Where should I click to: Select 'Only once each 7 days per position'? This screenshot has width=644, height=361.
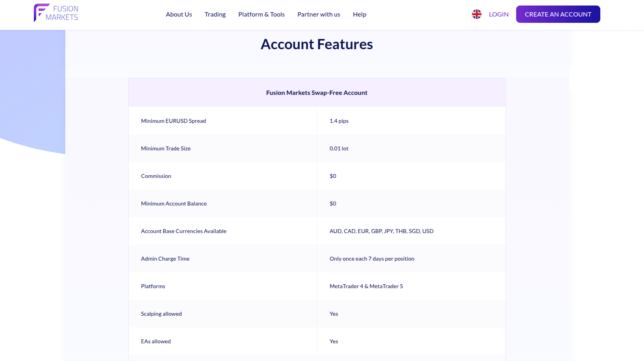tap(372, 259)
